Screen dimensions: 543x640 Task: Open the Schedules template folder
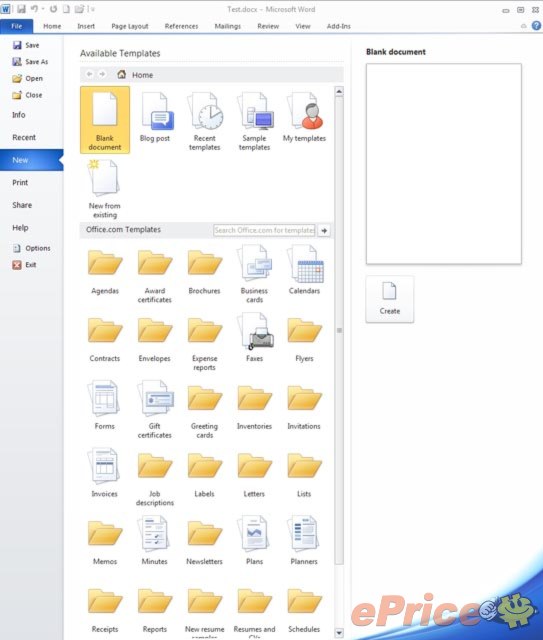pyautogui.click(x=305, y=609)
